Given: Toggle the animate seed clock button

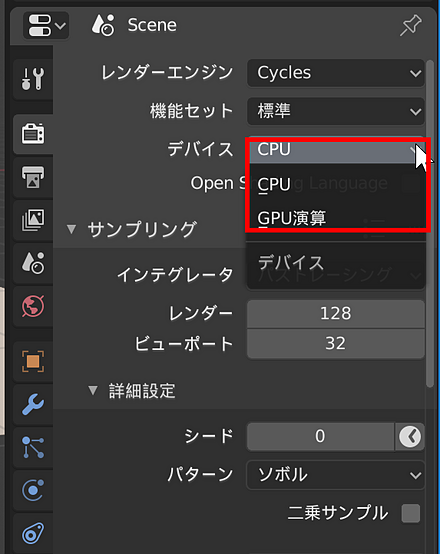Looking at the screenshot, I should tap(410, 436).
